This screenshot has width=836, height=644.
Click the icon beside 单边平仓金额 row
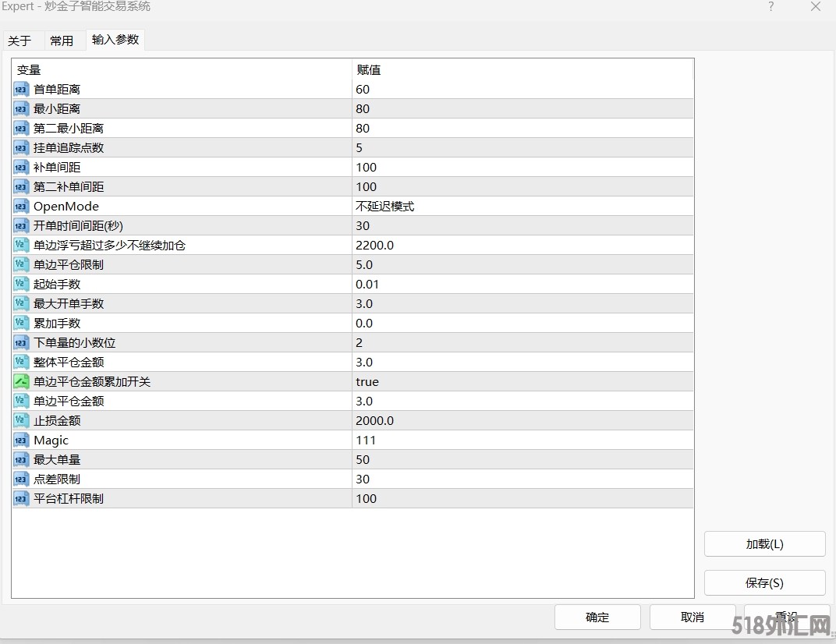point(21,402)
